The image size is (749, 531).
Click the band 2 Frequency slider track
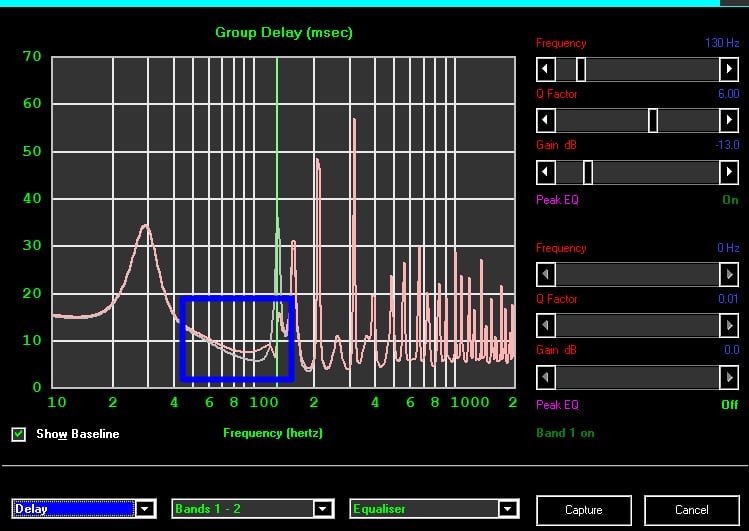click(637, 275)
